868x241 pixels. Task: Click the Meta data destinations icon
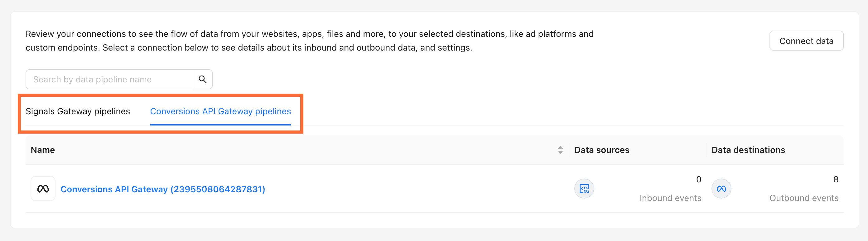pyautogui.click(x=721, y=189)
